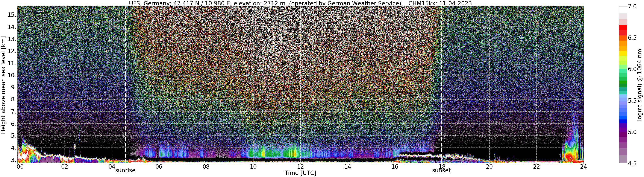Click the '9.' tick on the height axis
The width and height of the screenshot is (644, 177).
(x=13, y=87)
